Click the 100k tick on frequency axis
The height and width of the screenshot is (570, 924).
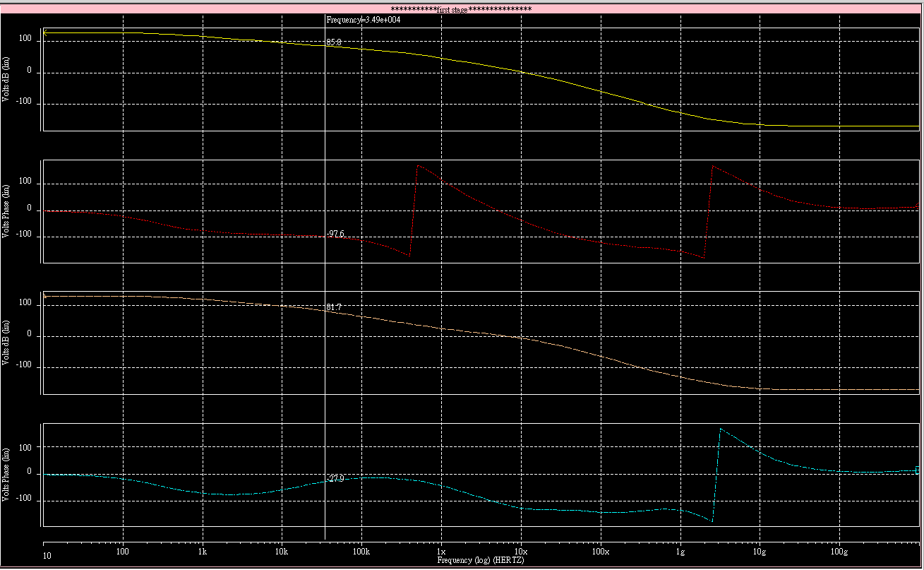point(361,551)
